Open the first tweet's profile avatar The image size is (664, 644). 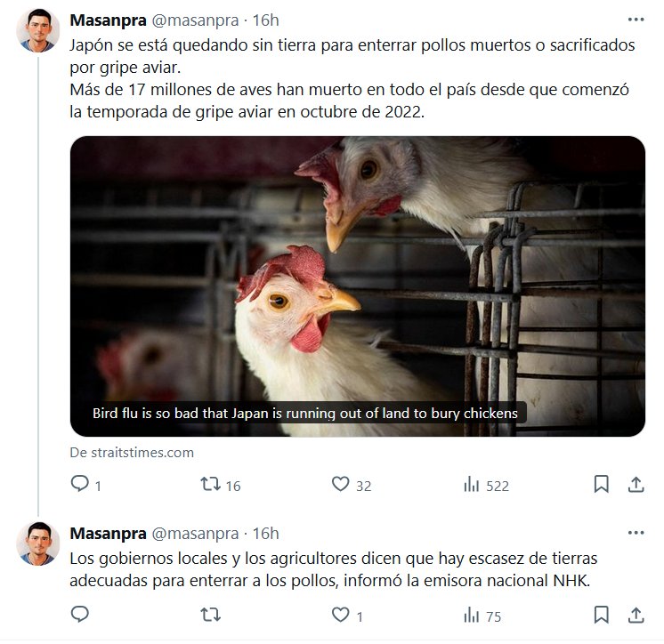38,30
